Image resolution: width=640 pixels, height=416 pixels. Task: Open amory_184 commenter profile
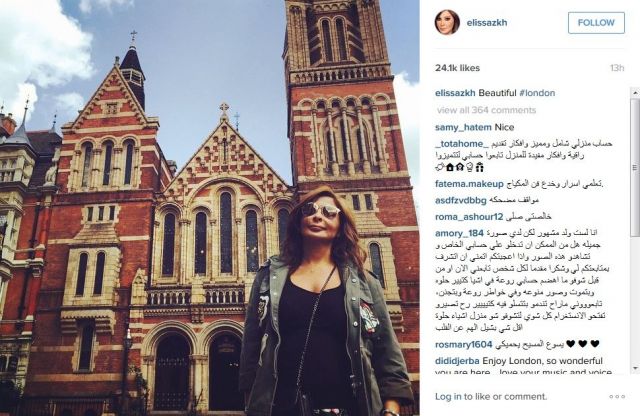(x=459, y=233)
